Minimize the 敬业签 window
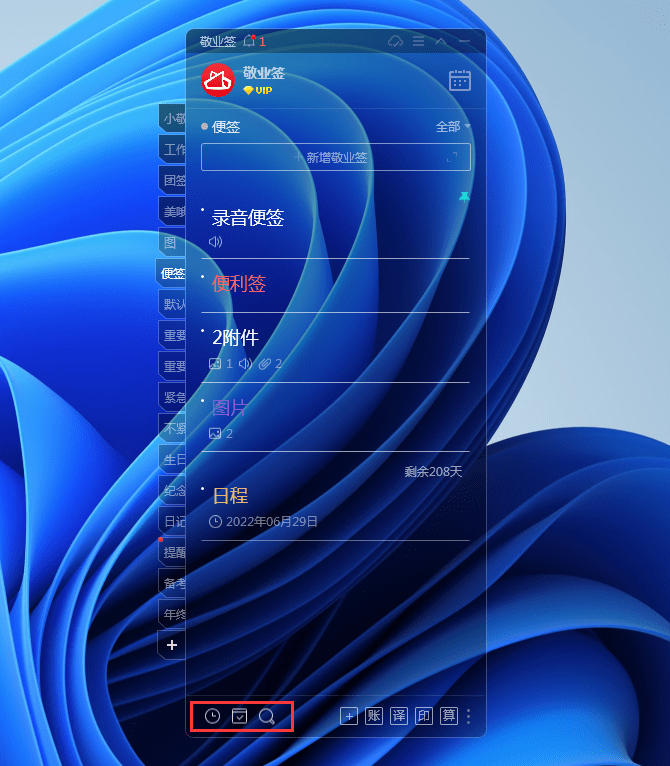670x766 pixels. tap(464, 41)
